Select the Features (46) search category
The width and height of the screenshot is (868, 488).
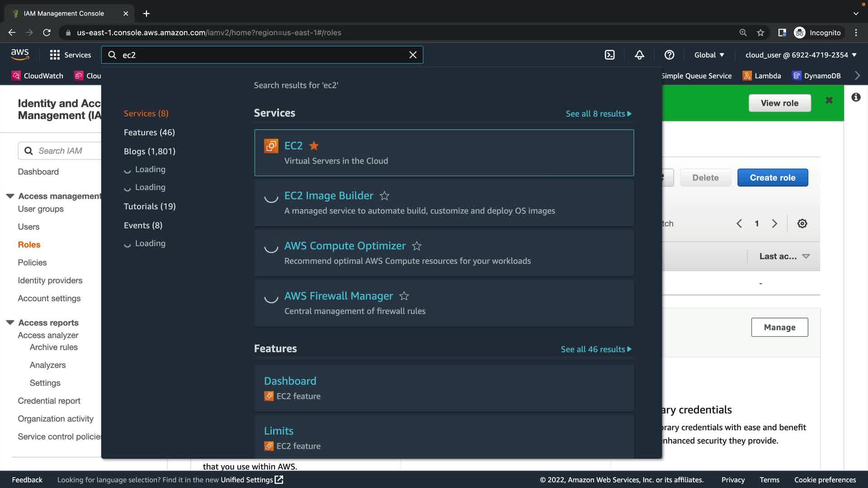(x=149, y=132)
